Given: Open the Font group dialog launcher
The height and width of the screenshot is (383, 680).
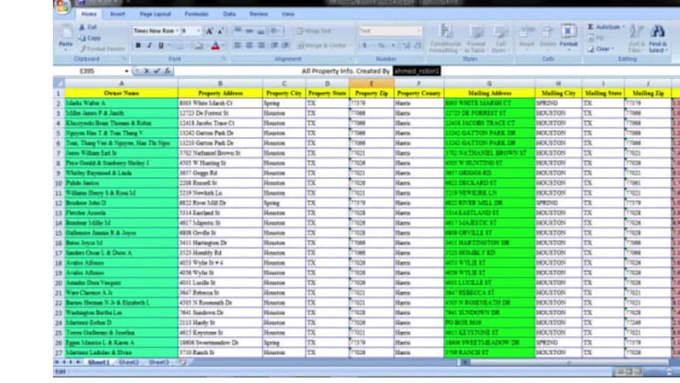Looking at the screenshot, I should (x=225, y=59).
